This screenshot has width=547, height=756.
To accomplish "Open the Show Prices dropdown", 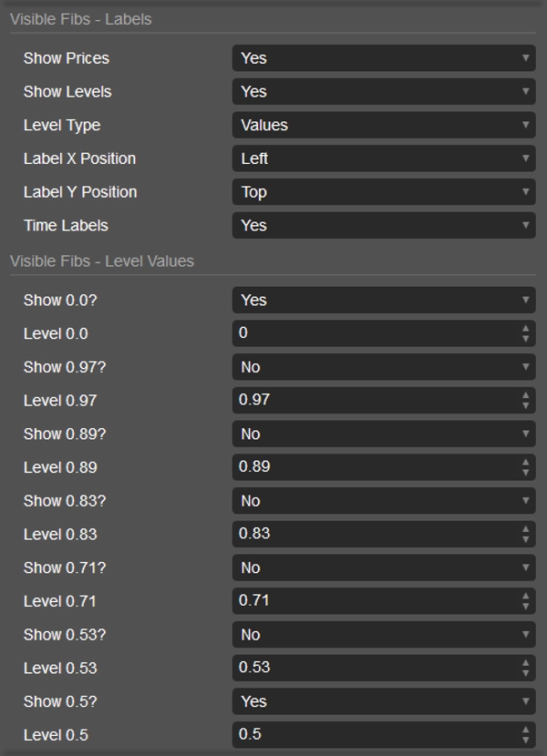I will (383, 58).
